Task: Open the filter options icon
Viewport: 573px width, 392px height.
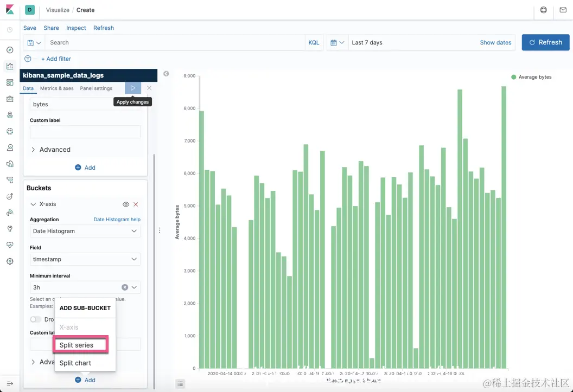Action: point(28,59)
